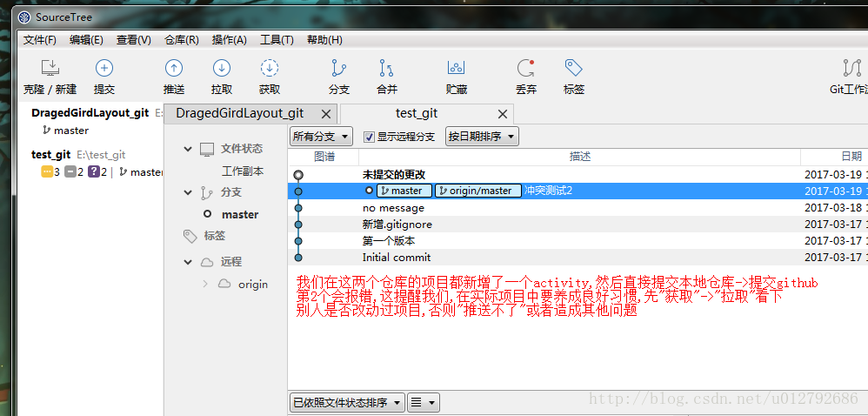The width and height of the screenshot is (868, 416).
Task: Click the 日期 column header
Action: [834, 157]
